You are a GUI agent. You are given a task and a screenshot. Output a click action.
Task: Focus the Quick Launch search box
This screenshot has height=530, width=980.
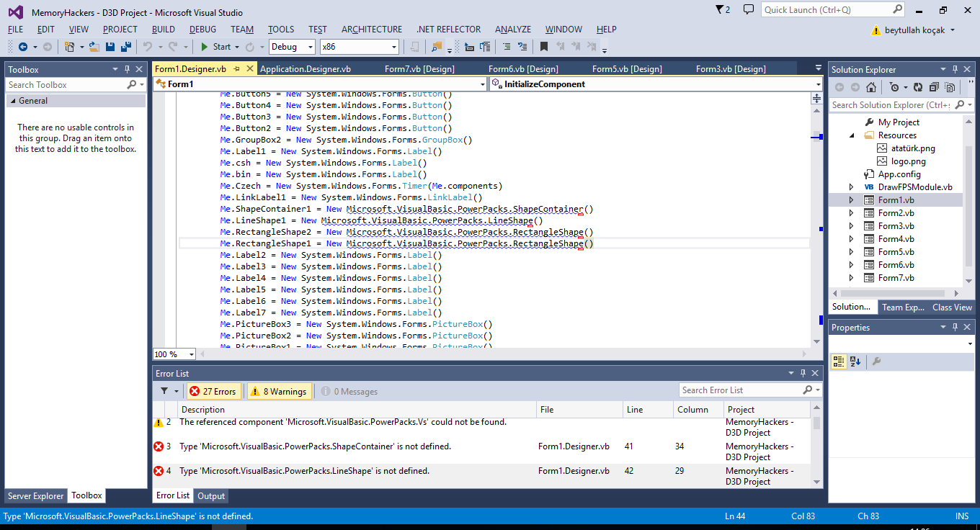click(x=827, y=10)
